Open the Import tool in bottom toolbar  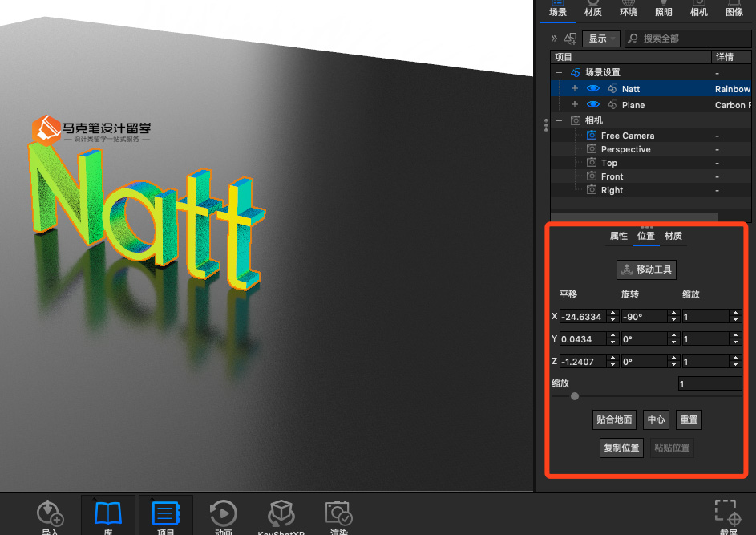coord(51,513)
